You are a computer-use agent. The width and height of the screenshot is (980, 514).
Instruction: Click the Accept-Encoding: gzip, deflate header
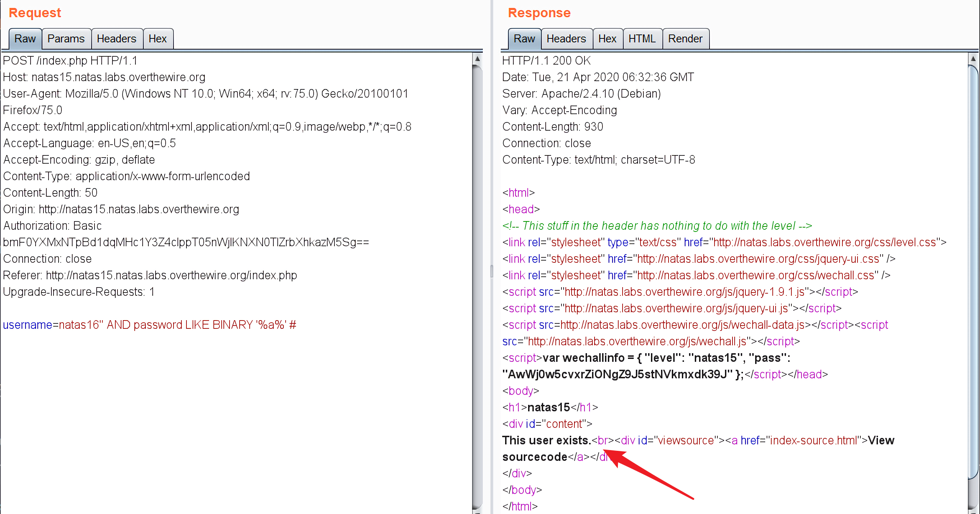[x=79, y=160]
